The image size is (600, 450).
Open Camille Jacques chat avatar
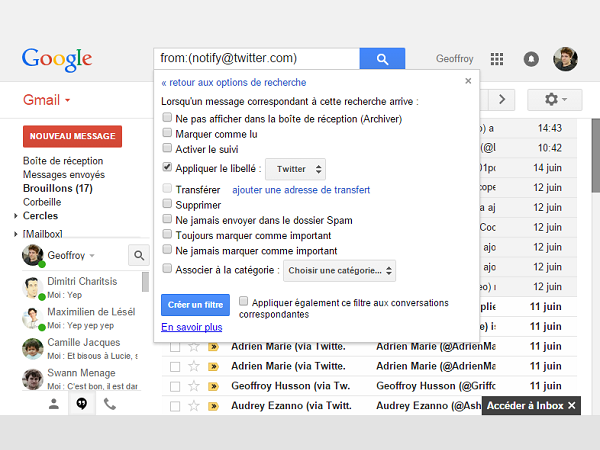tap(33, 349)
